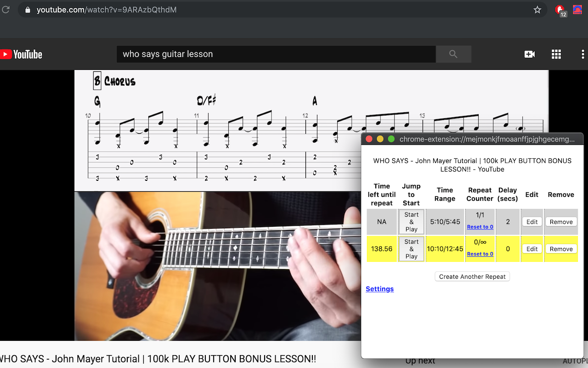Viewport: 588px width, 368px height.
Task: Open the create video camera icon
Action: [x=529, y=54]
